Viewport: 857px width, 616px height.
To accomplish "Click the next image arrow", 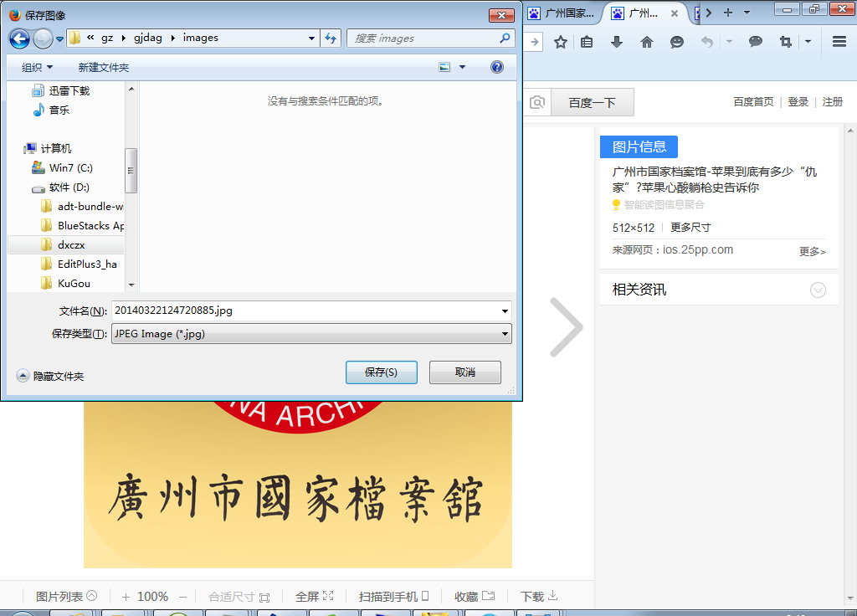I will pyautogui.click(x=566, y=326).
